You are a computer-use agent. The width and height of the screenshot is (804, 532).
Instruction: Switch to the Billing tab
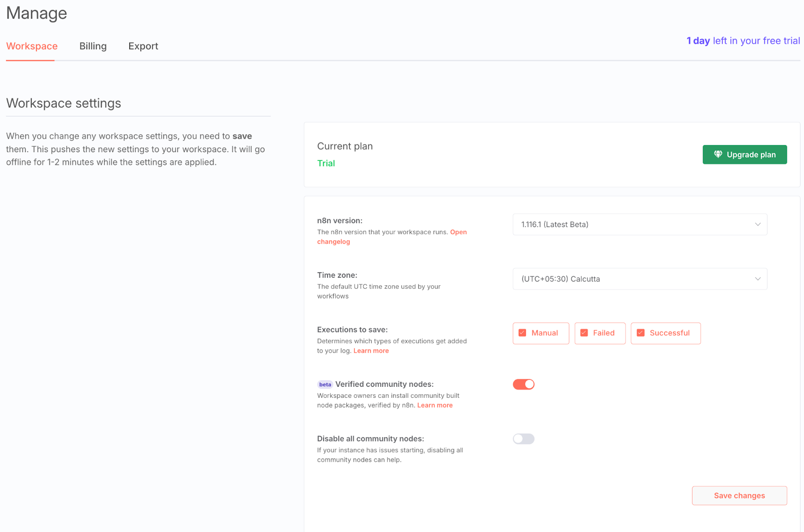coord(93,46)
